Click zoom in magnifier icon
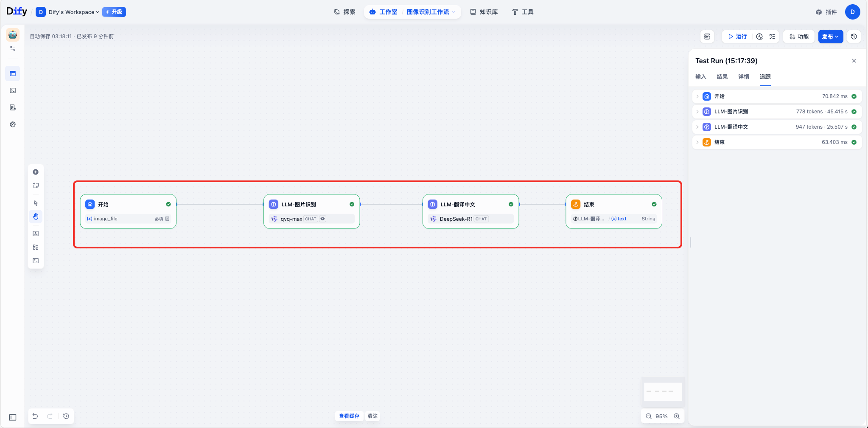Screen dimensions: 868x428 point(677,416)
